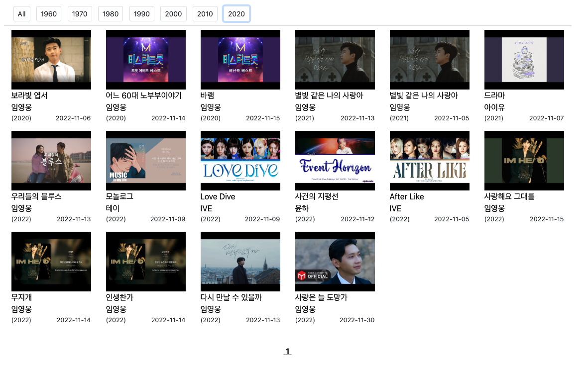The image size is (588, 367).
Task: Click the song title 인생찬가
Action: (119, 298)
